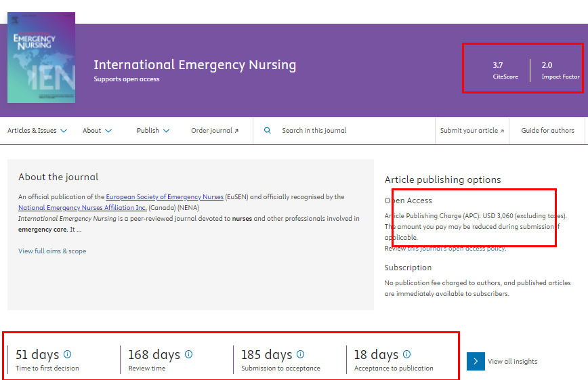Click info icon beside 168 days
The width and height of the screenshot is (588, 380).
[x=188, y=354]
